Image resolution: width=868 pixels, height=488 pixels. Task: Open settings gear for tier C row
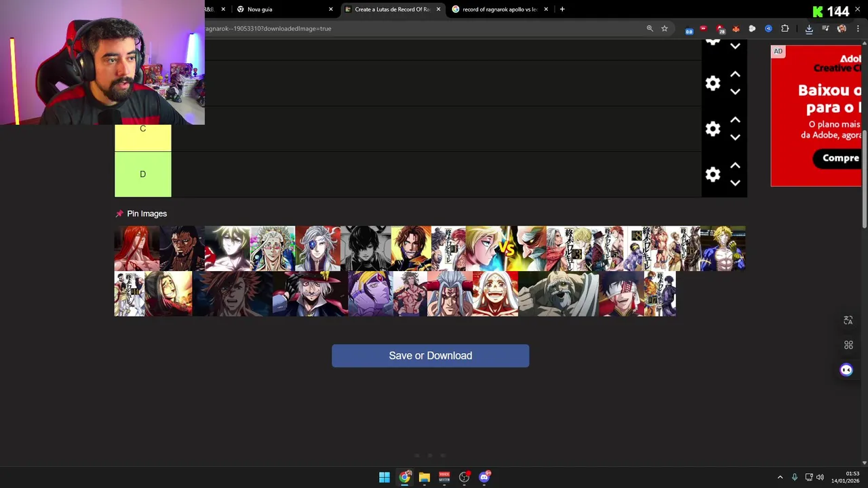713,129
